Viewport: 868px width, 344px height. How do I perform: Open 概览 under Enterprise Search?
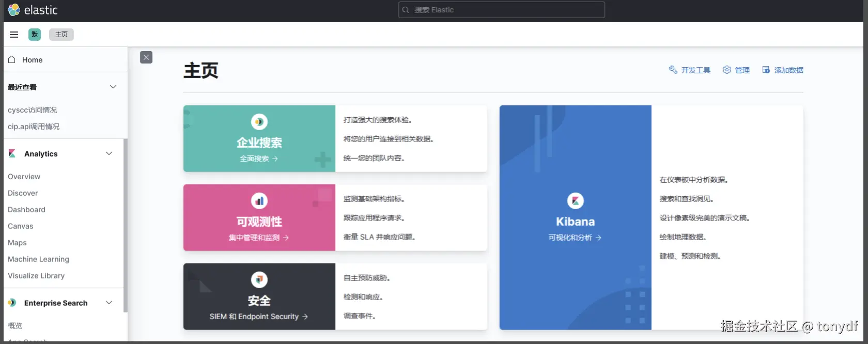pyautogui.click(x=15, y=326)
